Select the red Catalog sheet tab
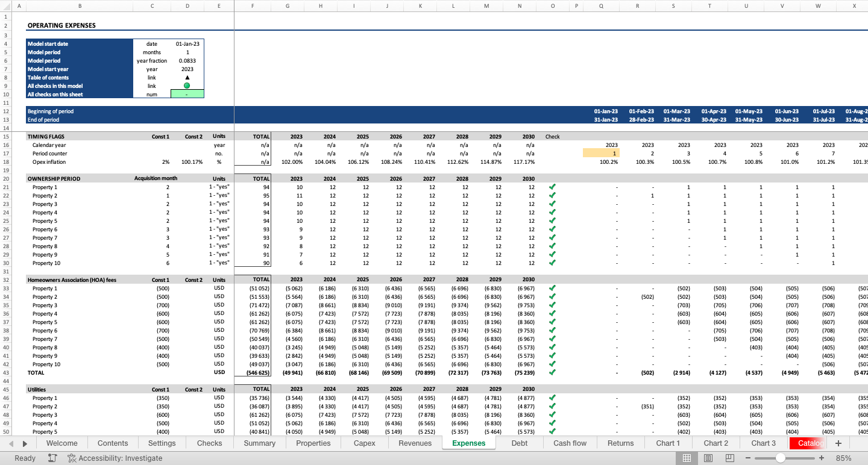 [810, 443]
